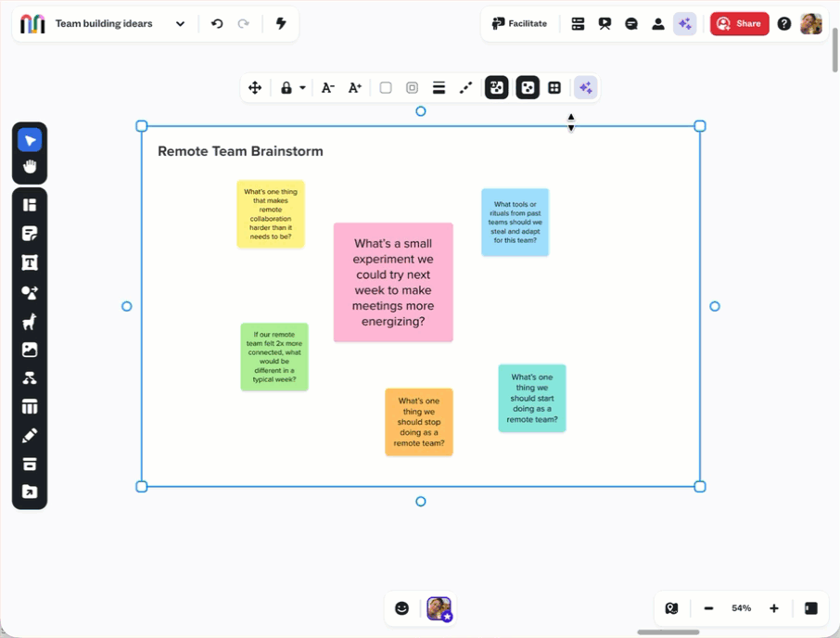Viewport: 840px width, 638px height.
Task: Open the shapes tool in sidebar
Action: [x=30, y=292]
